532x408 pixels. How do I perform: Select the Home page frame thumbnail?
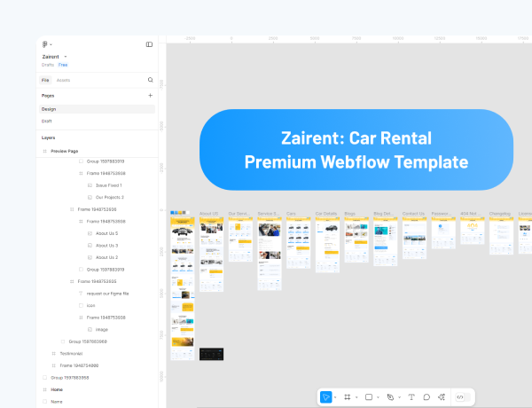(183, 288)
